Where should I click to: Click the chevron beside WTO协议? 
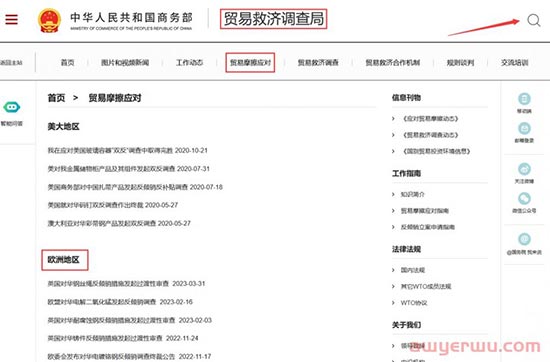coord(393,303)
